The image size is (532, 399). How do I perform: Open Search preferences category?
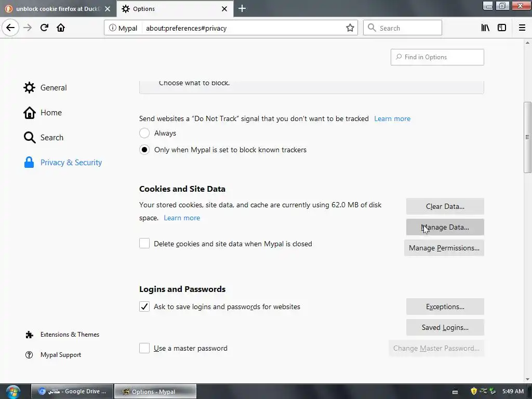51,137
